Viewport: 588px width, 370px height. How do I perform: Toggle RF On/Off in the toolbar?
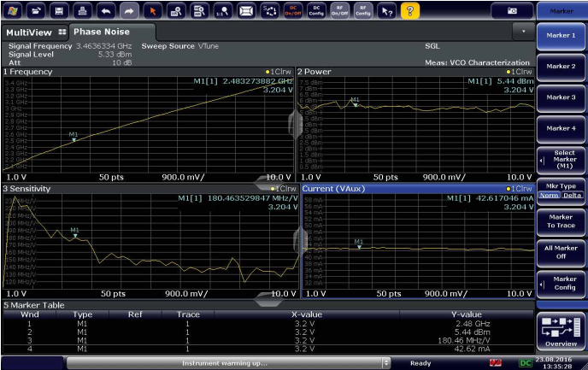[x=338, y=10]
